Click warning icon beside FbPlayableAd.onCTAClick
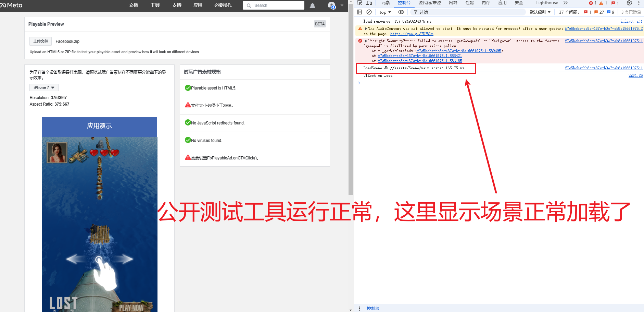Image resolution: width=644 pixels, height=312 pixels. coord(188,157)
